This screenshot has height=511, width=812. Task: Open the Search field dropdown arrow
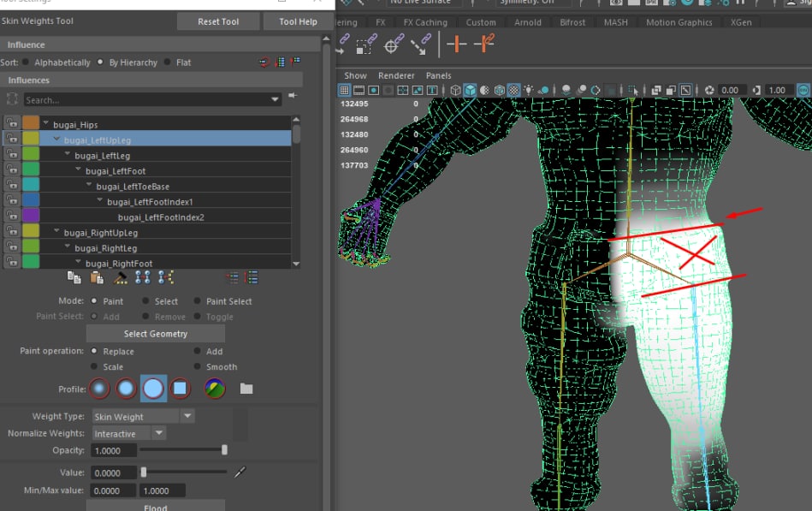click(x=275, y=99)
